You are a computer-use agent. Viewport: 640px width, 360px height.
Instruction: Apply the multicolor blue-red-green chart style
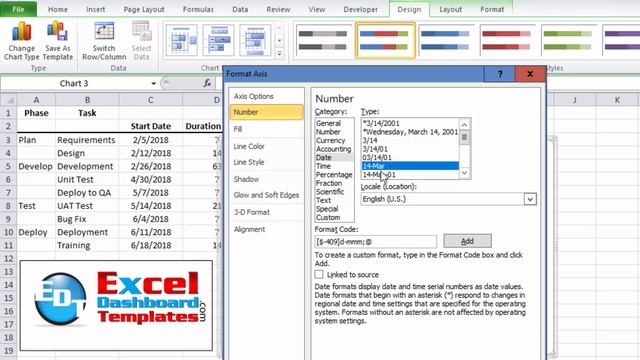(385, 40)
